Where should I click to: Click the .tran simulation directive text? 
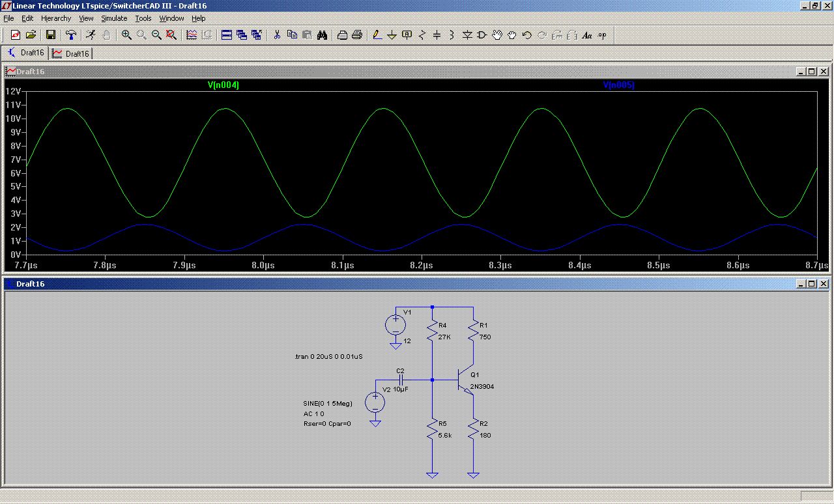point(329,357)
